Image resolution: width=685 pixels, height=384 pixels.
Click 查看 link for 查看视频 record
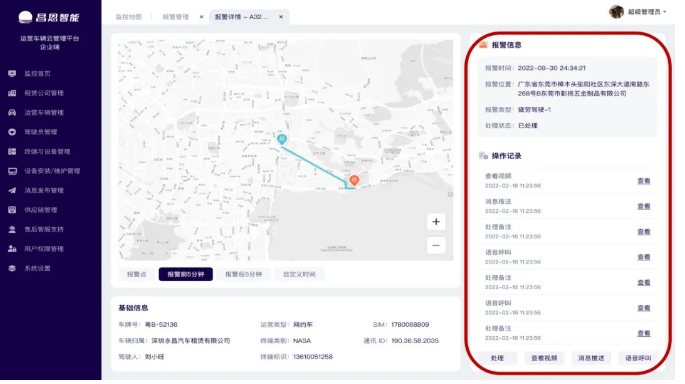(x=643, y=181)
